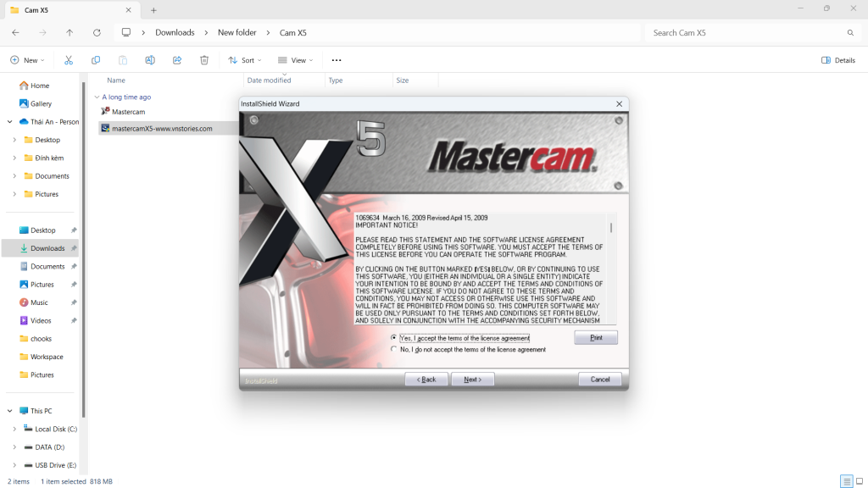Click the PC monitor icon in address bar
868x488 pixels.
pos(126,33)
